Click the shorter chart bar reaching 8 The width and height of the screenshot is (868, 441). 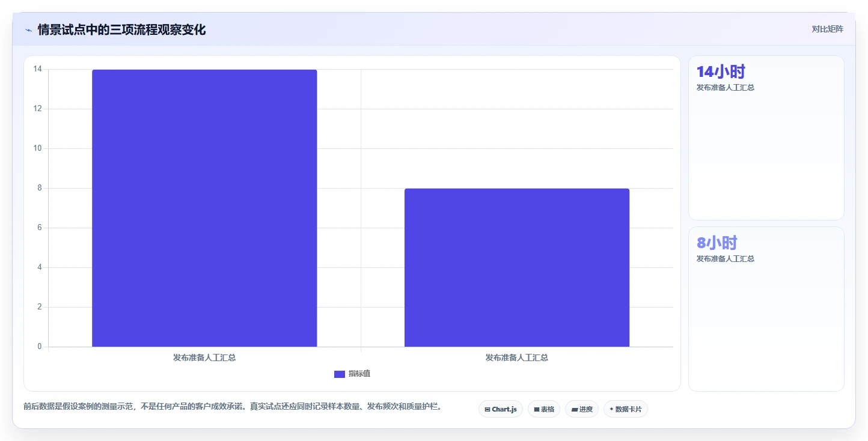point(517,267)
